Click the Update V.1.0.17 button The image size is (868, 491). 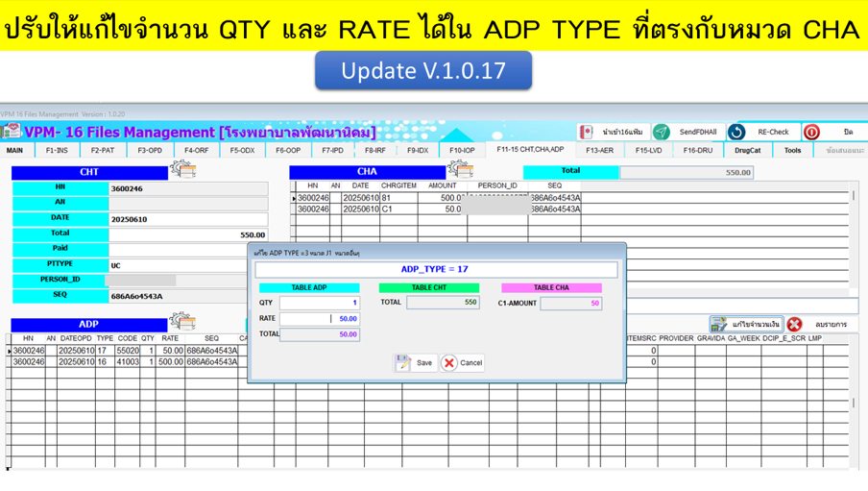tap(423, 70)
